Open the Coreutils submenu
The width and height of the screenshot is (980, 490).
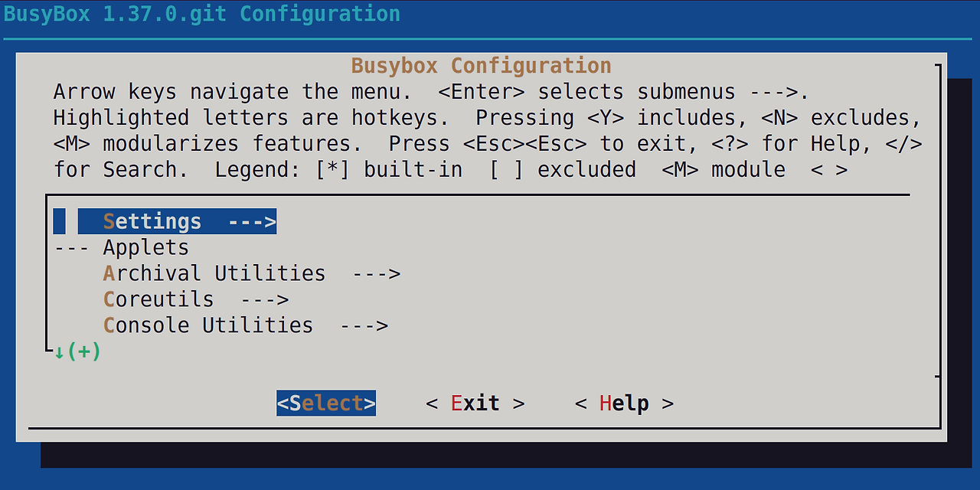tap(158, 299)
